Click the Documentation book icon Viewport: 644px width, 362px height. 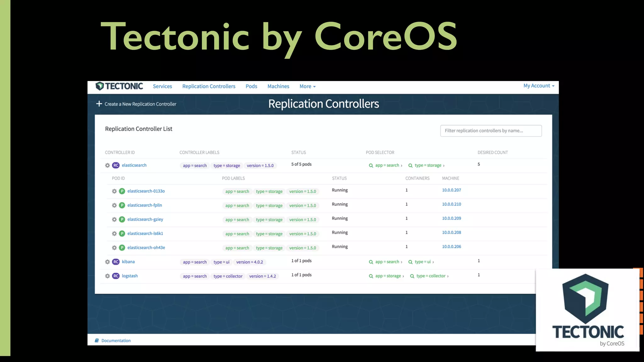click(97, 341)
